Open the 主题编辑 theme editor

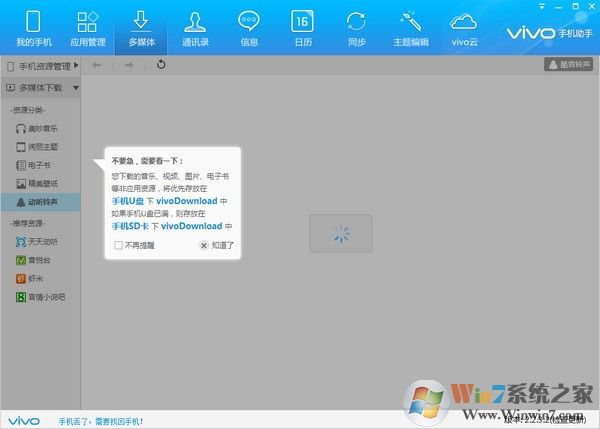click(x=408, y=29)
